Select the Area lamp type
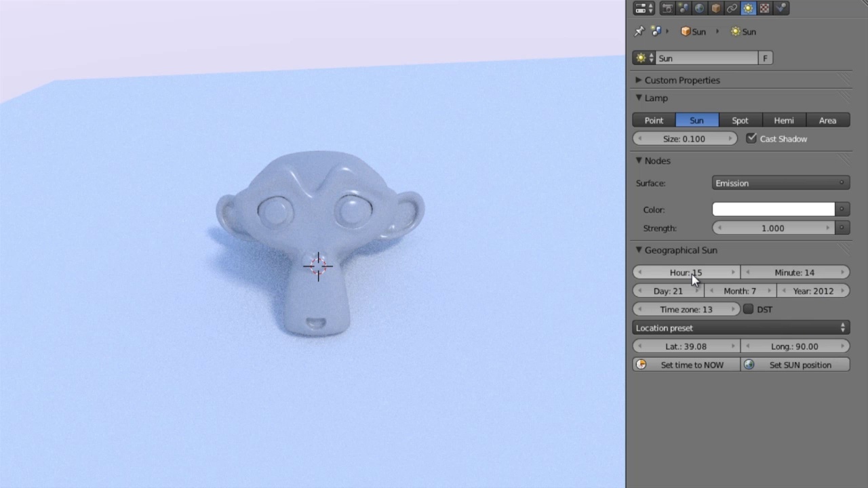The width and height of the screenshot is (868, 488). coord(827,121)
